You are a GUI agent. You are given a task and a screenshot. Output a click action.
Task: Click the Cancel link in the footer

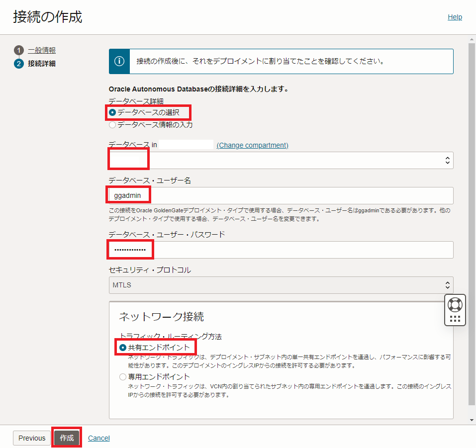pos(99,438)
